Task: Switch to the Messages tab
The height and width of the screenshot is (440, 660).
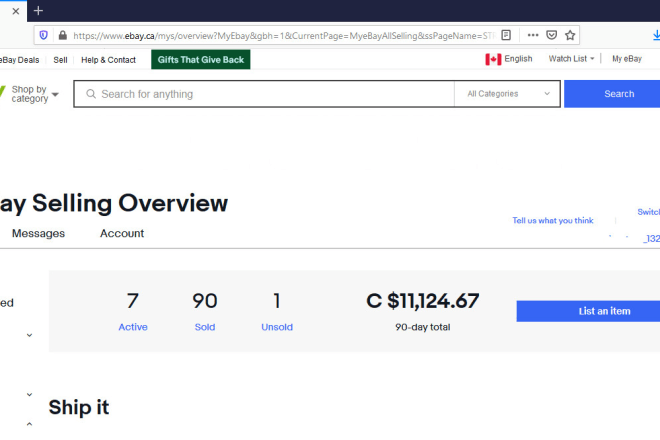Action: 38,233
